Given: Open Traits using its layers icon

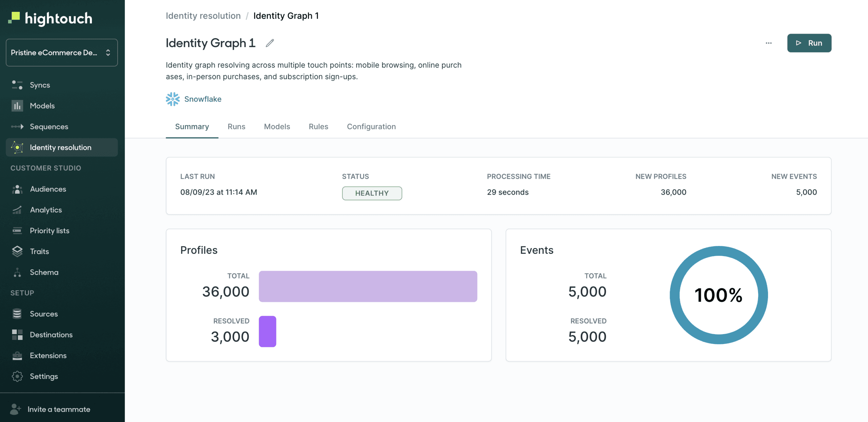Looking at the screenshot, I should click(x=17, y=251).
